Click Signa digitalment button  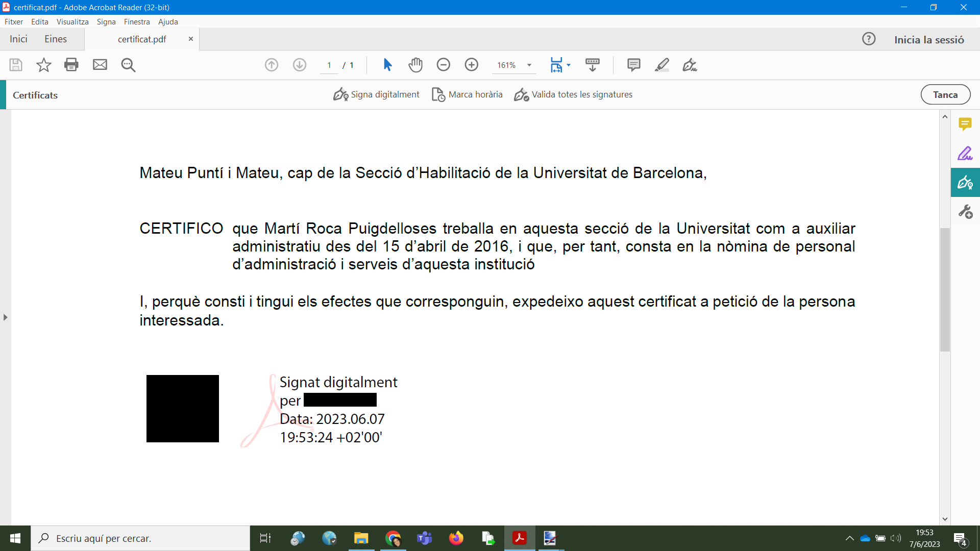(377, 94)
